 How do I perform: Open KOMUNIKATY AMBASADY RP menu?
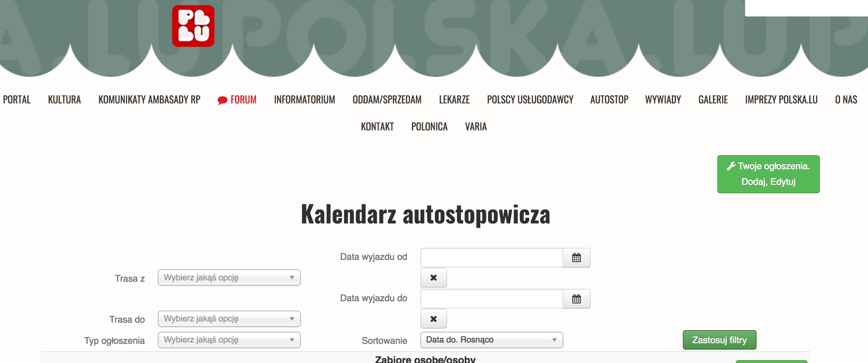coord(149,100)
